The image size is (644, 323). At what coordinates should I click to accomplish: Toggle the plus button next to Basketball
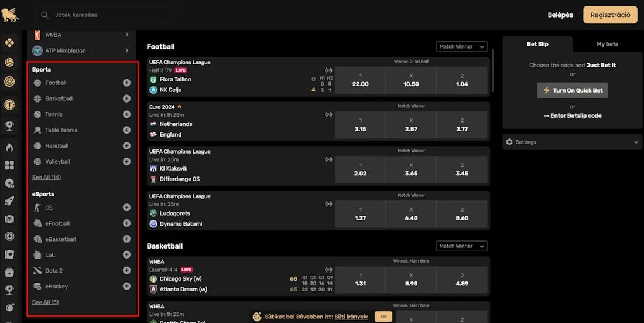(126, 98)
